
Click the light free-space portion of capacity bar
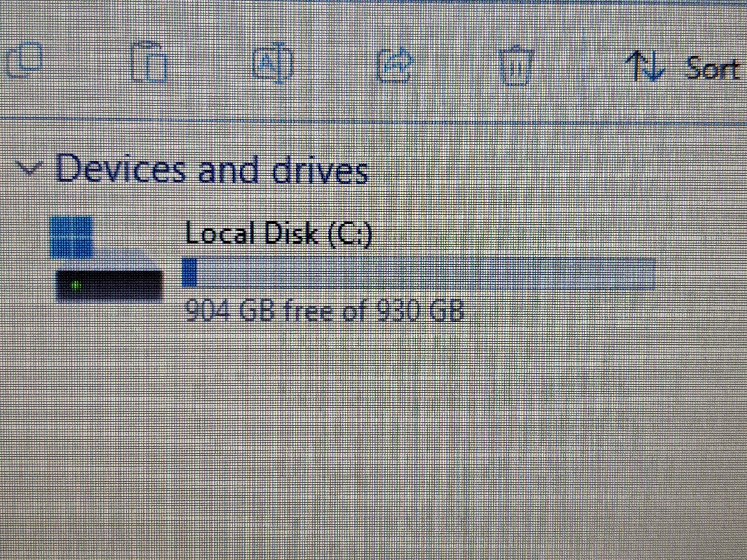(426, 273)
